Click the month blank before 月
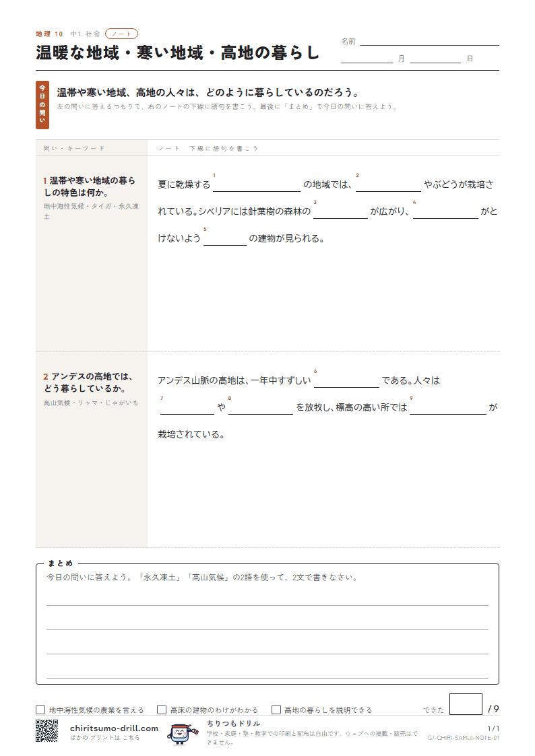The image size is (535, 756). (x=367, y=59)
